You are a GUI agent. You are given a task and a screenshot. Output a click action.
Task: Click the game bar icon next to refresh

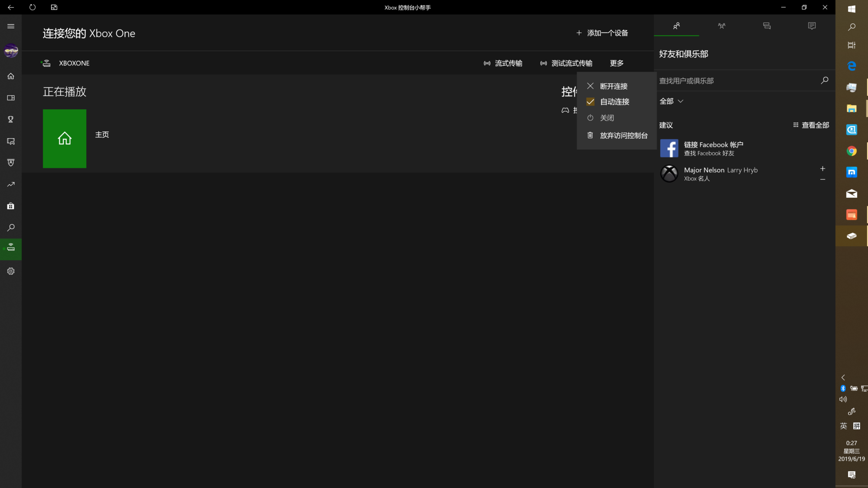(x=54, y=7)
